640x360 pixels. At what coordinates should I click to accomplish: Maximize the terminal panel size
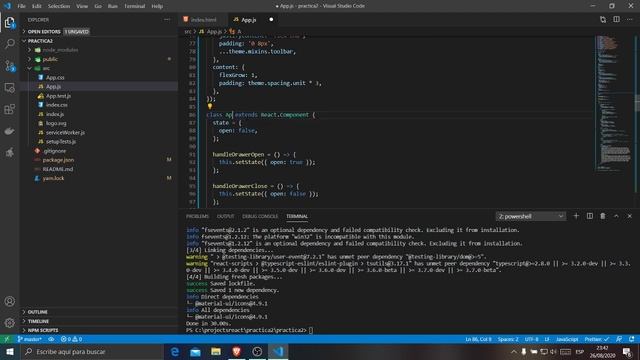click(616, 216)
